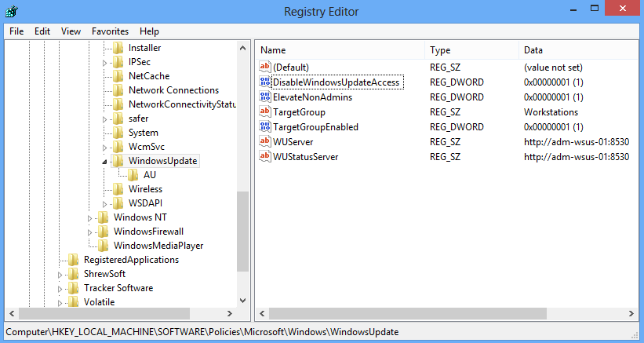Click the DWORD icon for DisableWindowsUpdateAccess

pyautogui.click(x=265, y=82)
